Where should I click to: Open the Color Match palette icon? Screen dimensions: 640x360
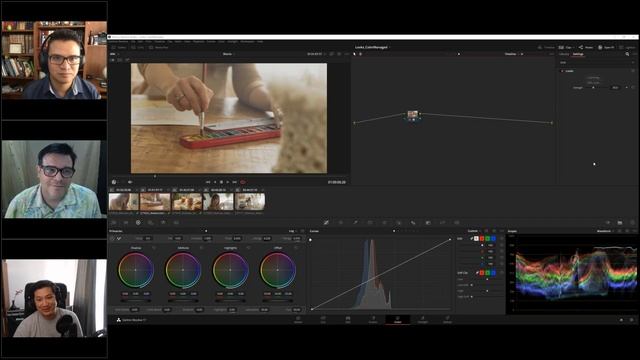[x=126, y=222]
